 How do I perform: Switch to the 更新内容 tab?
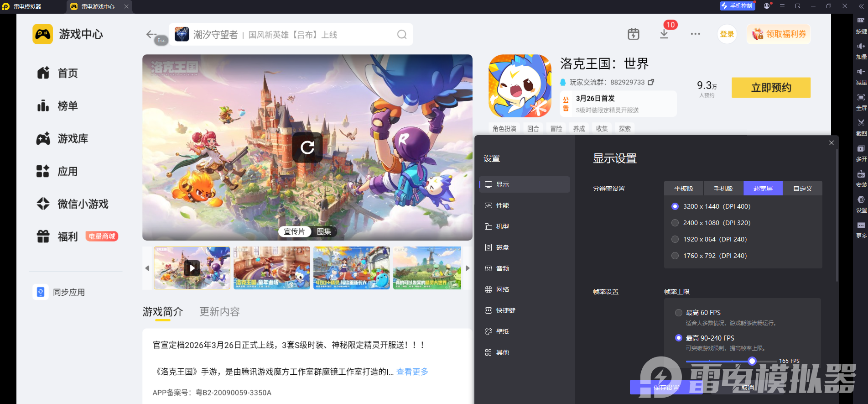(219, 312)
